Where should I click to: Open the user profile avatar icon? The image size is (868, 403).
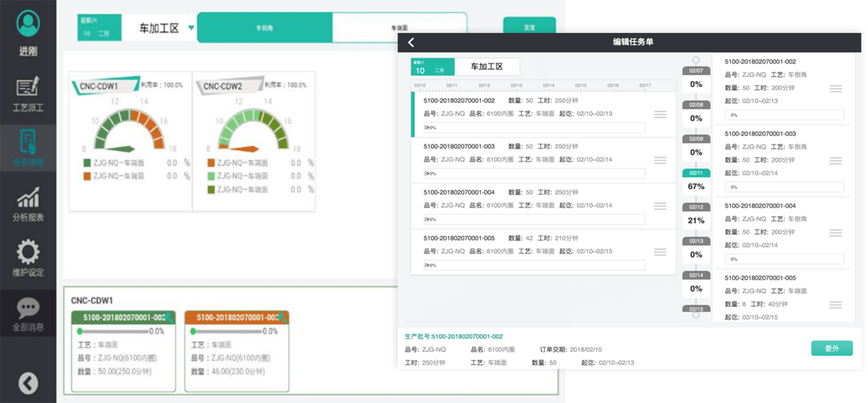pos(28,23)
